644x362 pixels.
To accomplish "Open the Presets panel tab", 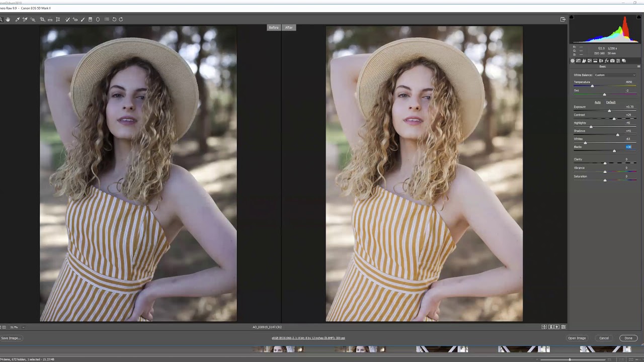I will (x=618, y=61).
